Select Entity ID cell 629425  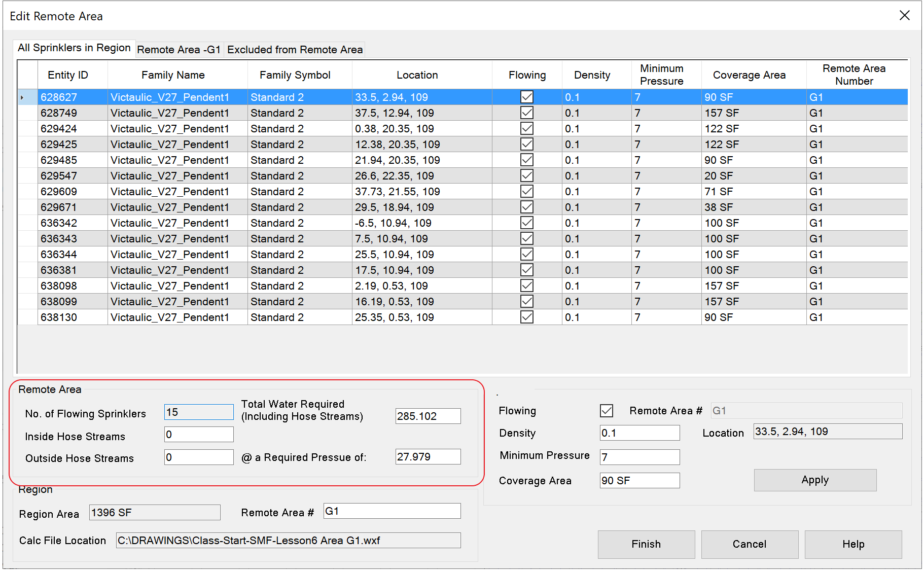click(73, 144)
